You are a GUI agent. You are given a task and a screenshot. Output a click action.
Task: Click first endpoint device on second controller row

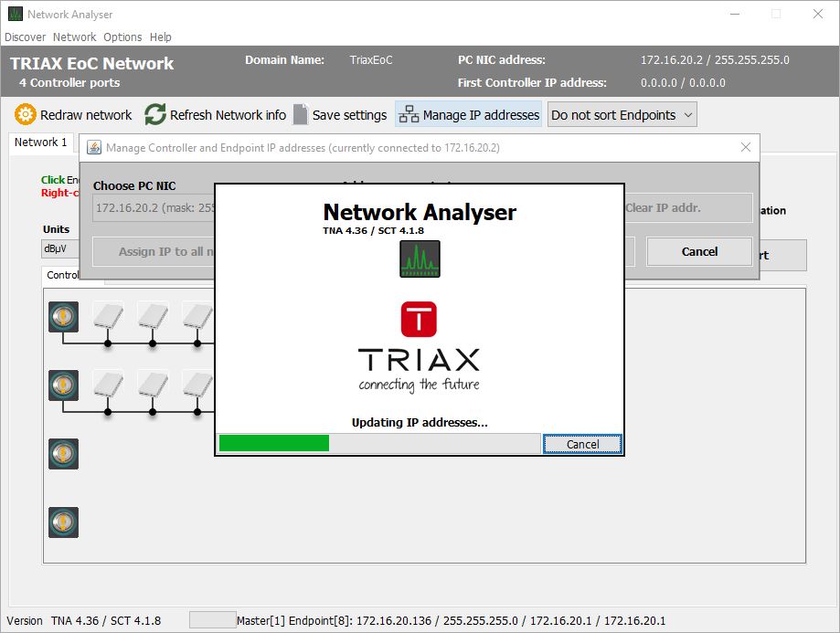point(108,385)
